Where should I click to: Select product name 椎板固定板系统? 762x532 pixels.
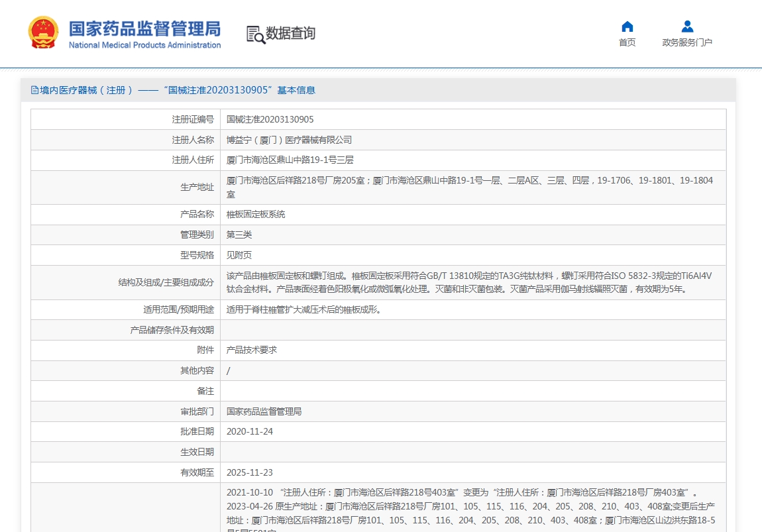coord(256,214)
